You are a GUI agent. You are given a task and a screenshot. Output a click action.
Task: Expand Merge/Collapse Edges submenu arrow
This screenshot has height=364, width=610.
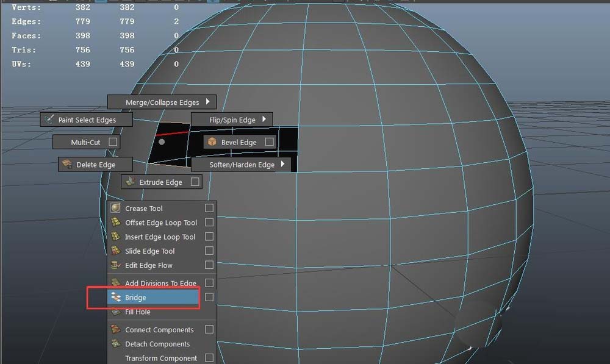208,101
